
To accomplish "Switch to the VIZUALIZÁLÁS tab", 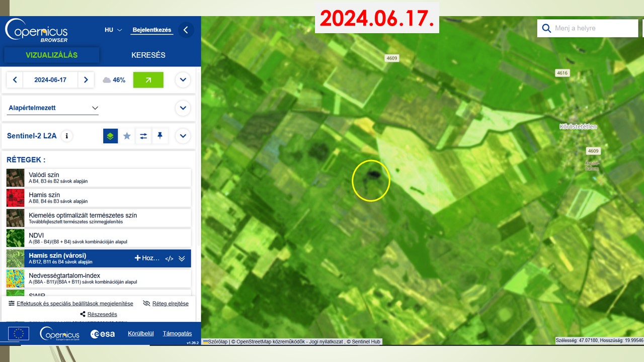I will point(51,55).
